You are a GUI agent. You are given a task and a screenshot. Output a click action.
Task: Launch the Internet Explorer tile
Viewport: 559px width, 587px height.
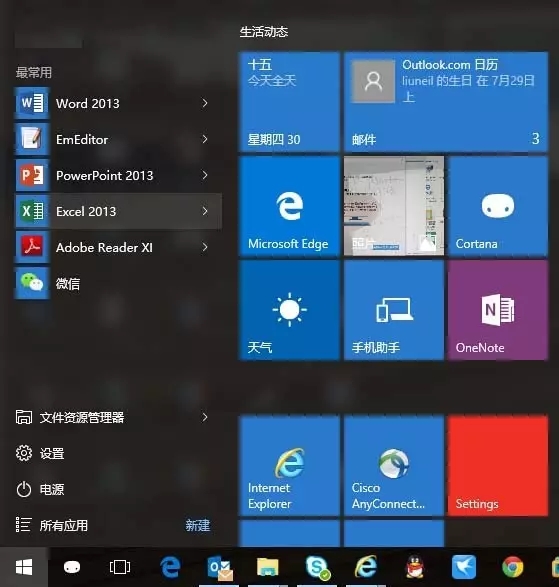coord(289,466)
